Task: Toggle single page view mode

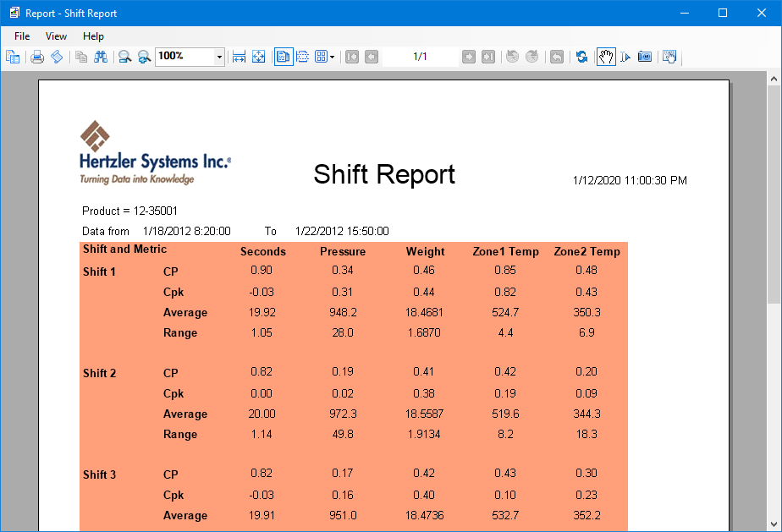Action: (283, 57)
